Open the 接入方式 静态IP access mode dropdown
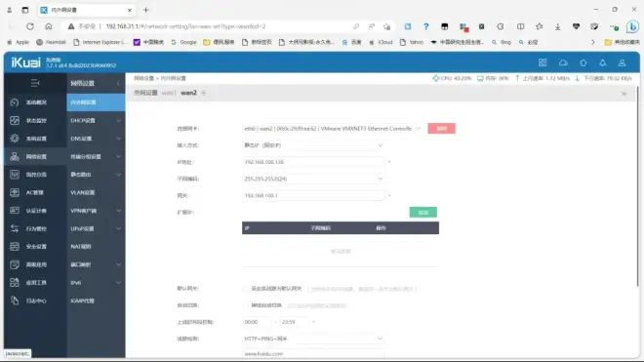Screen dimensions: 644x362 point(313,145)
